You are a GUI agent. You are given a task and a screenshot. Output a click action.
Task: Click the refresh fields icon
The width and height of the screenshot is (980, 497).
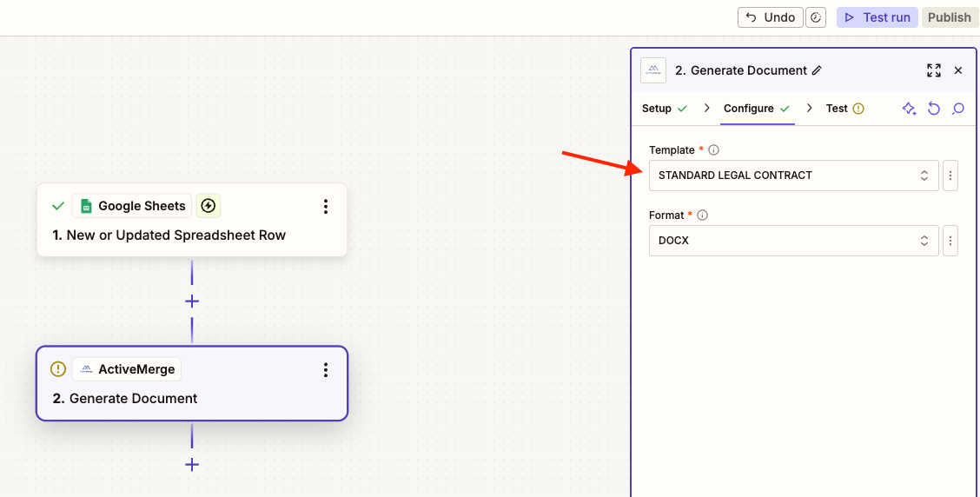(x=934, y=109)
